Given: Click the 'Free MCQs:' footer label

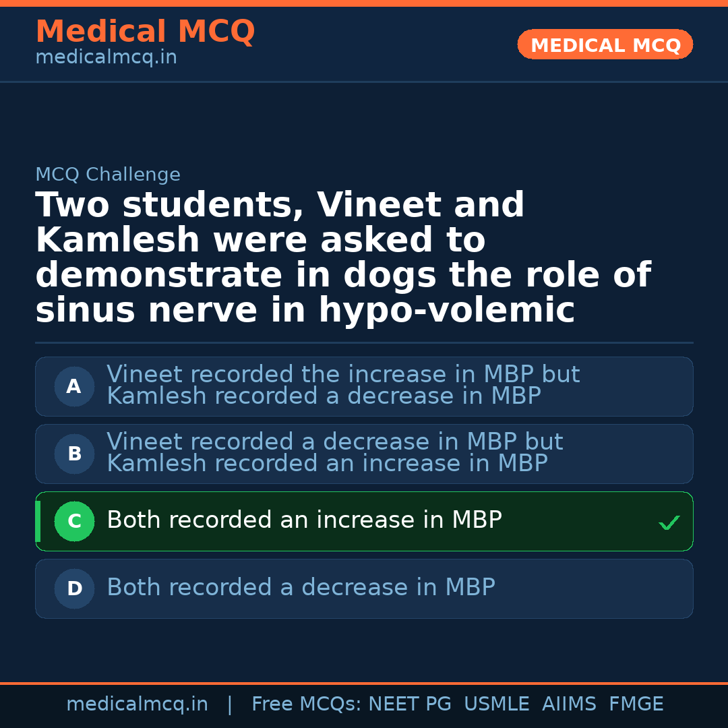Looking at the screenshot, I should [x=306, y=704].
